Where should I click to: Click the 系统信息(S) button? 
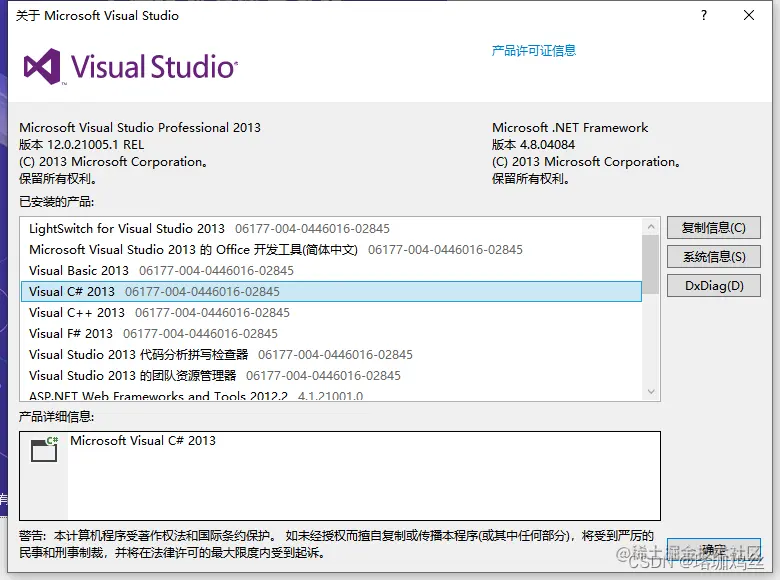coord(713,257)
